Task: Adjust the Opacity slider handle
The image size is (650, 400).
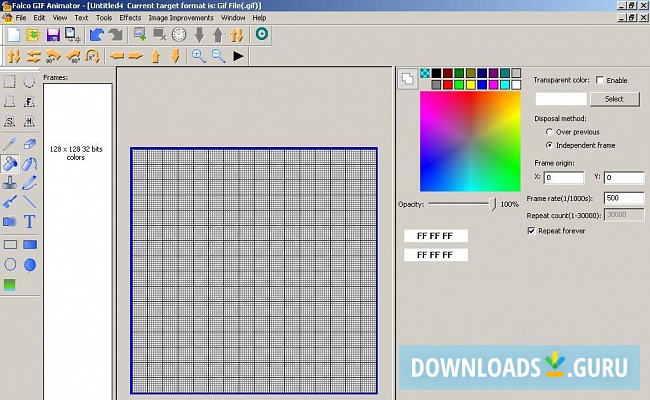Action: click(492, 204)
